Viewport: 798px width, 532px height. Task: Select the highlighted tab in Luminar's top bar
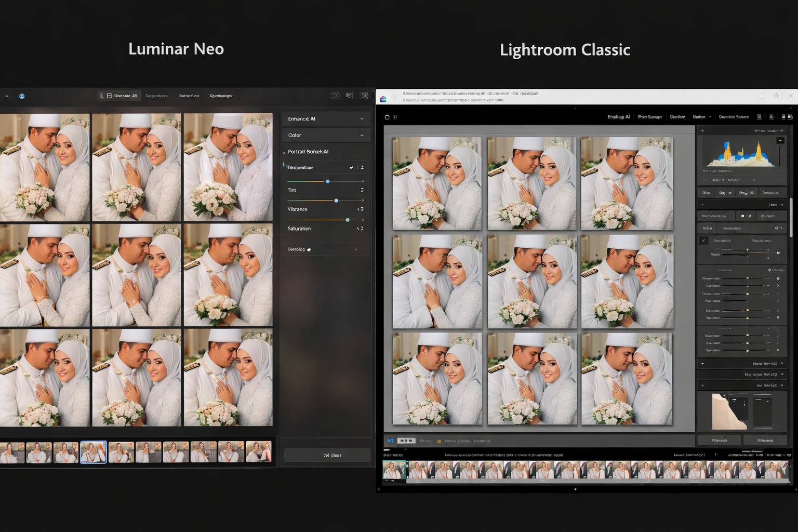[119, 96]
